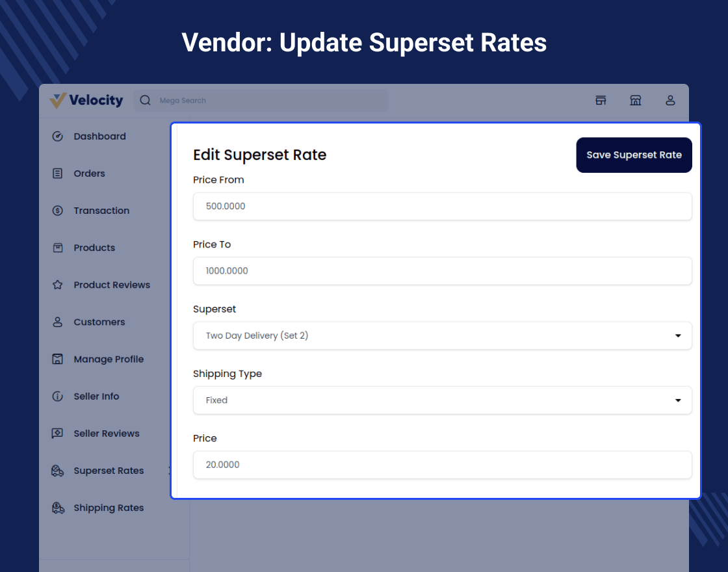Viewport: 728px width, 572px height.
Task: Open the Shipping Type dropdown
Action: 442,400
